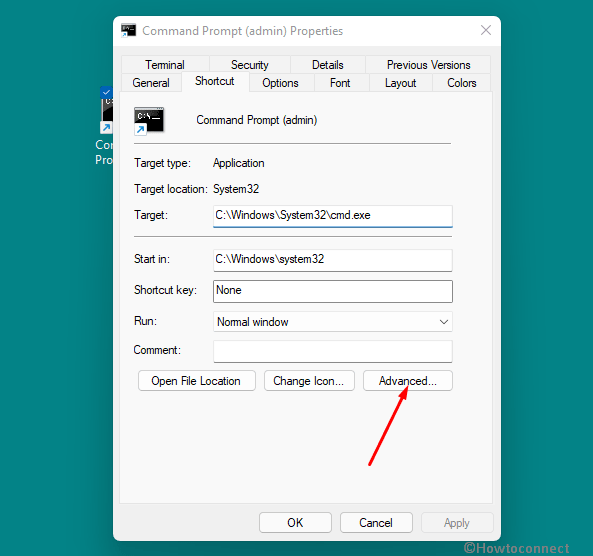The image size is (593, 556).
Task: Click the title bar Command Prompt icon
Action: pyautogui.click(x=128, y=30)
